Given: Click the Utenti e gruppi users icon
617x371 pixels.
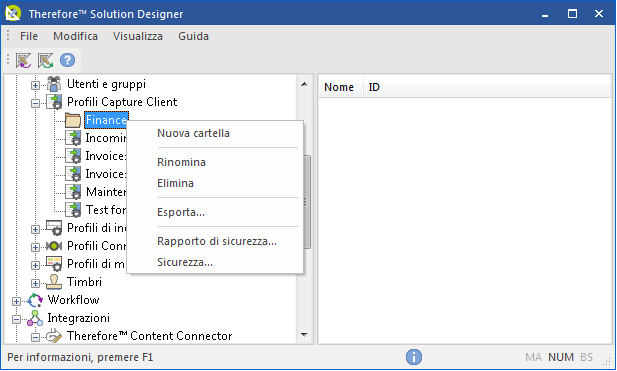Looking at the screenshot, I should (54, 84).
